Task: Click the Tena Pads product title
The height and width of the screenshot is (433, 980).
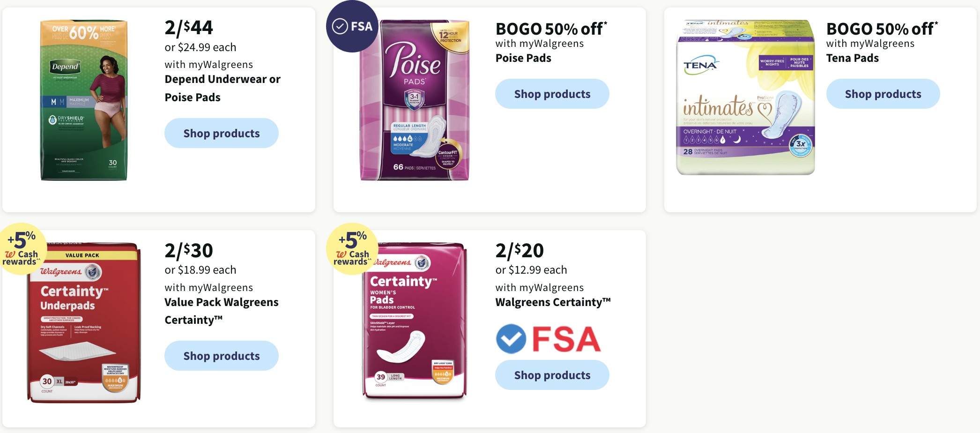Action: (853, 58)
